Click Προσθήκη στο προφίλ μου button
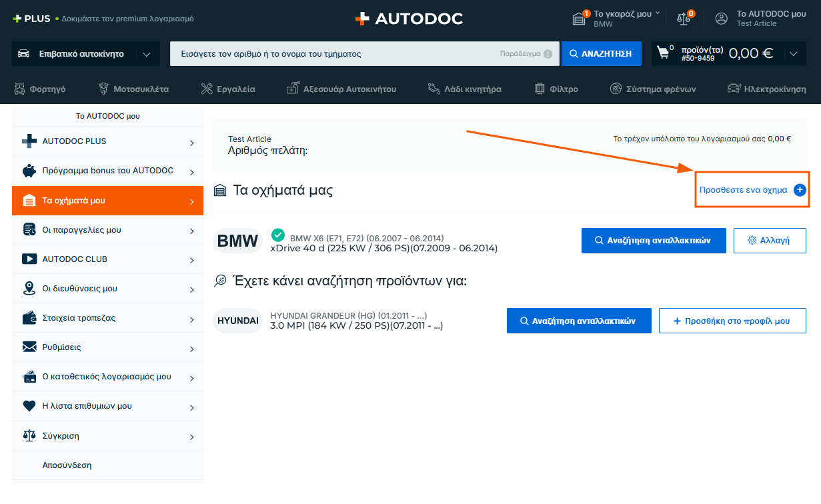This screenshot has width=821, height=504. 732,321
